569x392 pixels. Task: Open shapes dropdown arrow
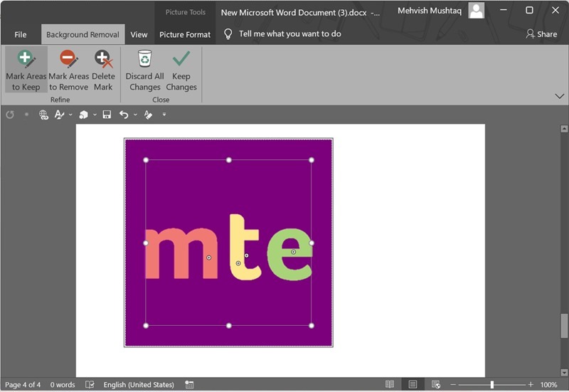tap(95, 115)
